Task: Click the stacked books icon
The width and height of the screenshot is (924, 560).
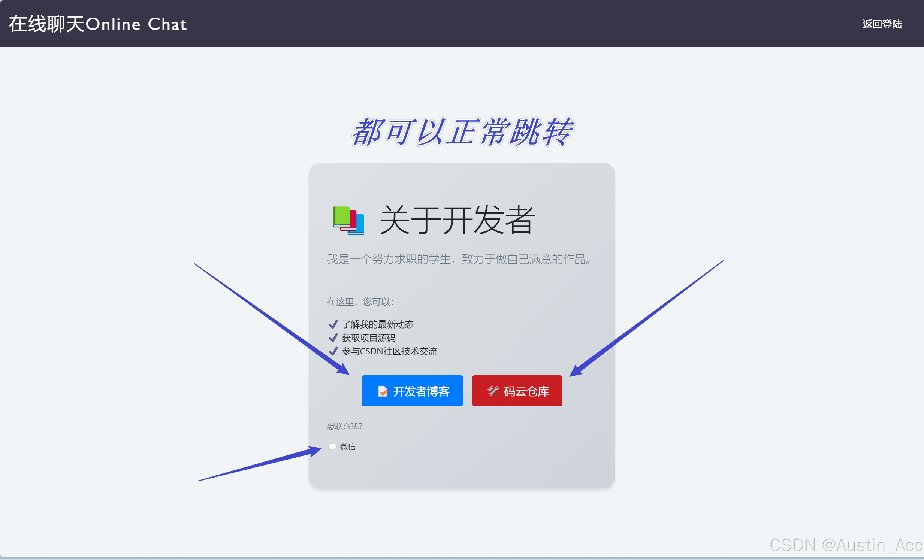Action: [348, 220]
